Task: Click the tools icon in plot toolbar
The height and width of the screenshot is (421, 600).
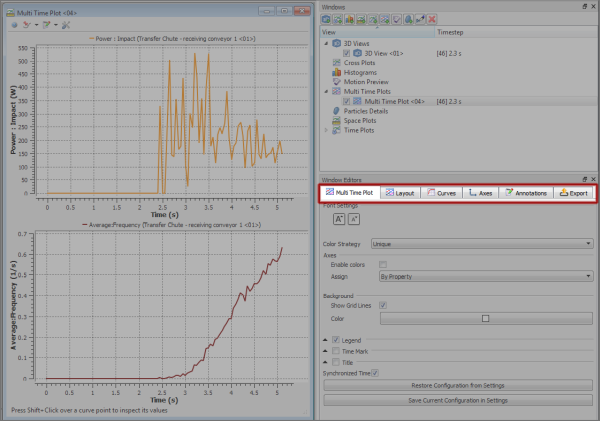Action: 67,23
